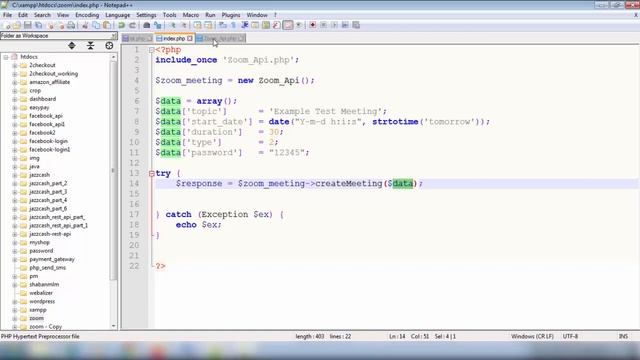Screen dimensions: 640x360
Task: Click the 'UTF-8' encoding in status bar
Action: tap(570, 336)
